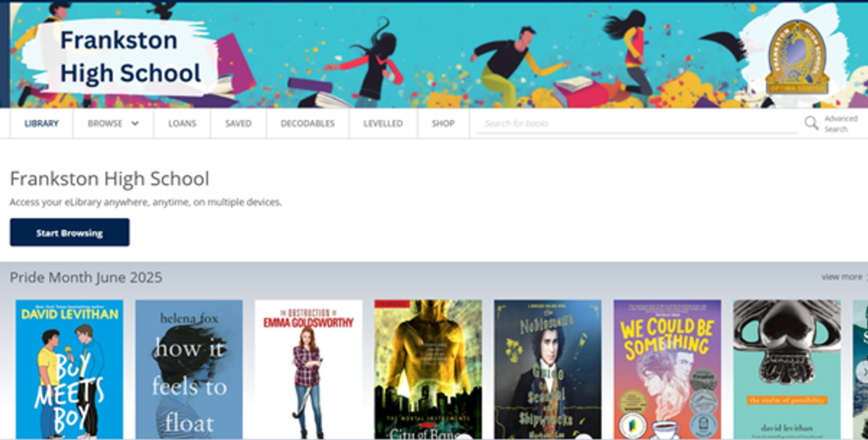Go to the Library tab

click(x=41, y=124)
